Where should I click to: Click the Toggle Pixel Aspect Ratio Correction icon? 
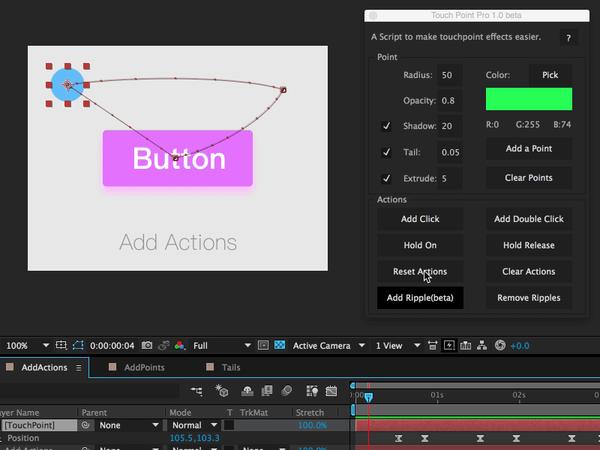pyautogui.click(x=432, y=346)
